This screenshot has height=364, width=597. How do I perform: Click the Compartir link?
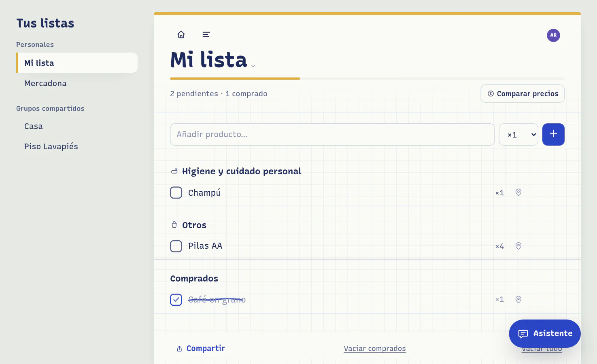pos(201,349)
